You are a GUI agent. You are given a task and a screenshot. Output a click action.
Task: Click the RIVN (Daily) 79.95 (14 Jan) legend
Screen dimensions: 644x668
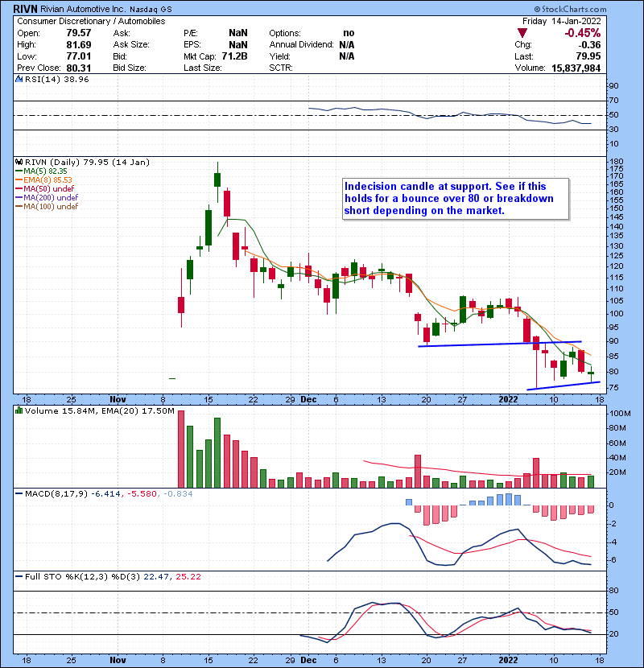point(88,162)
